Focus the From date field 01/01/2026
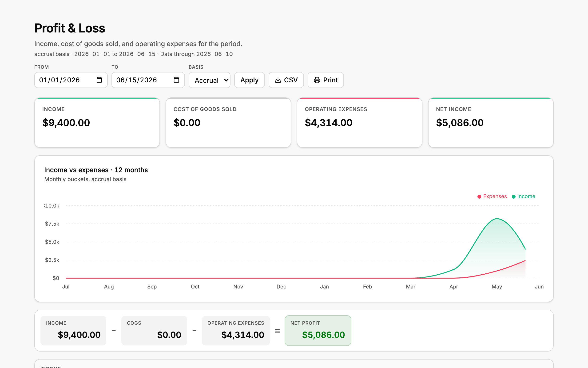The image size is (588, 368). click(71, 80)
